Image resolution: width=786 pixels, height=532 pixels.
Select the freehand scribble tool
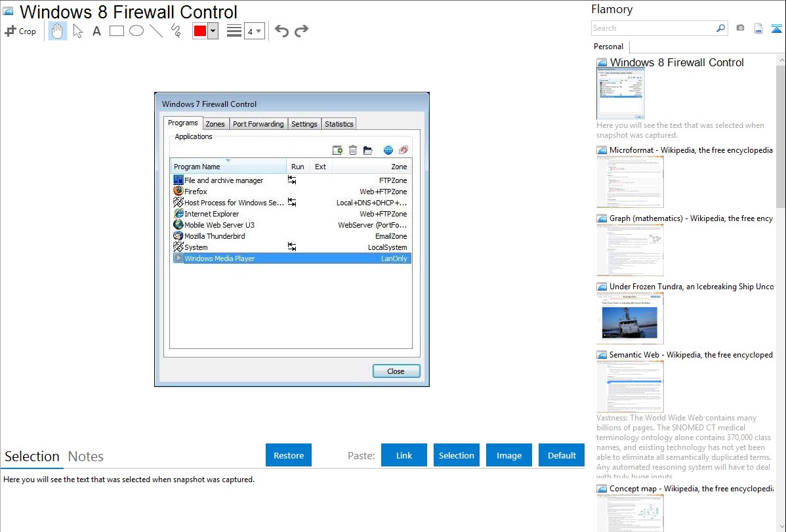click(176, 31)
